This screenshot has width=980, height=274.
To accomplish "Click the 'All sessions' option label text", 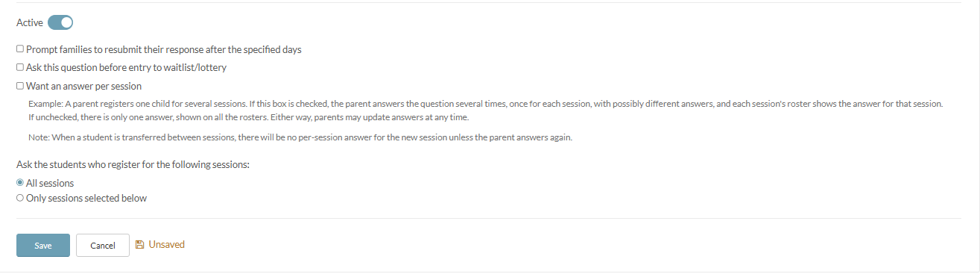I will (50, 183).
